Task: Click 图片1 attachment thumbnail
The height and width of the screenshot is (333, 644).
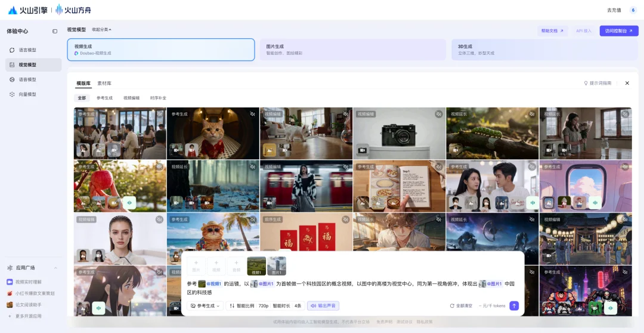Action: pos(277,266)
